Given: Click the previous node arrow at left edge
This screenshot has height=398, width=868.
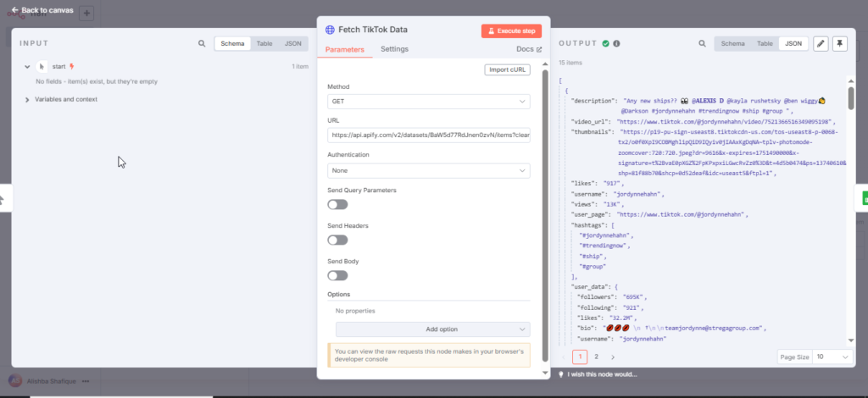Looking at the screenshot, I should 4,200.
